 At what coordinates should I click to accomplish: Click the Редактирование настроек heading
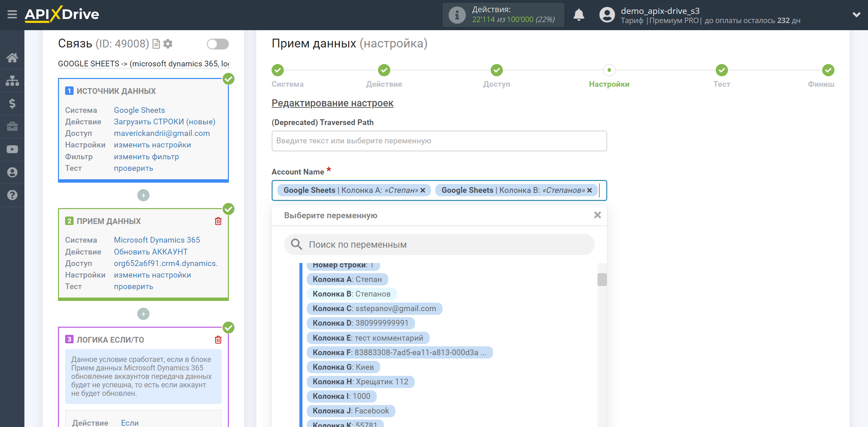tap(332, 103)
